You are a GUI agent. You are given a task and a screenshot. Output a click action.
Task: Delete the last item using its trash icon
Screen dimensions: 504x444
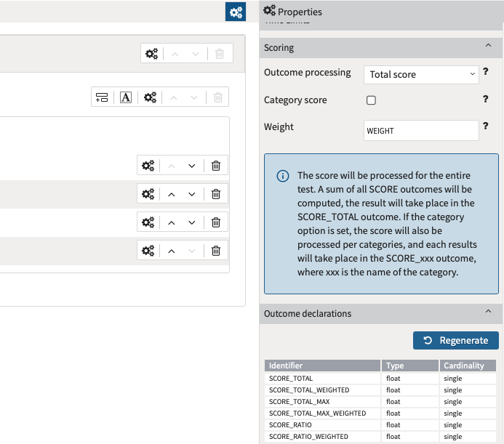[x=216, y=251]
